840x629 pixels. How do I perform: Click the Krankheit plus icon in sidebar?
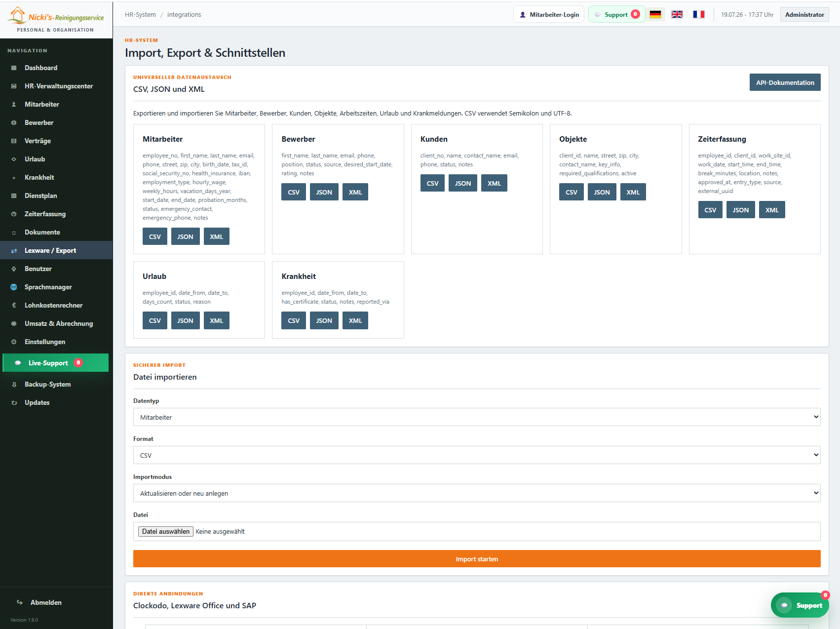pyautogui.click(x=14, y=178)
